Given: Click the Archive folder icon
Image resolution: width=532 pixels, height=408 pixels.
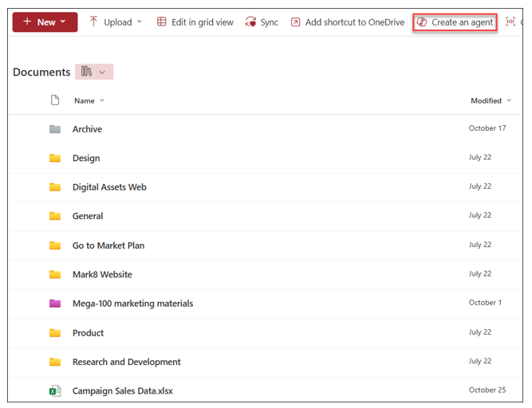Looking at the screenshot, I should coord(55,129).
